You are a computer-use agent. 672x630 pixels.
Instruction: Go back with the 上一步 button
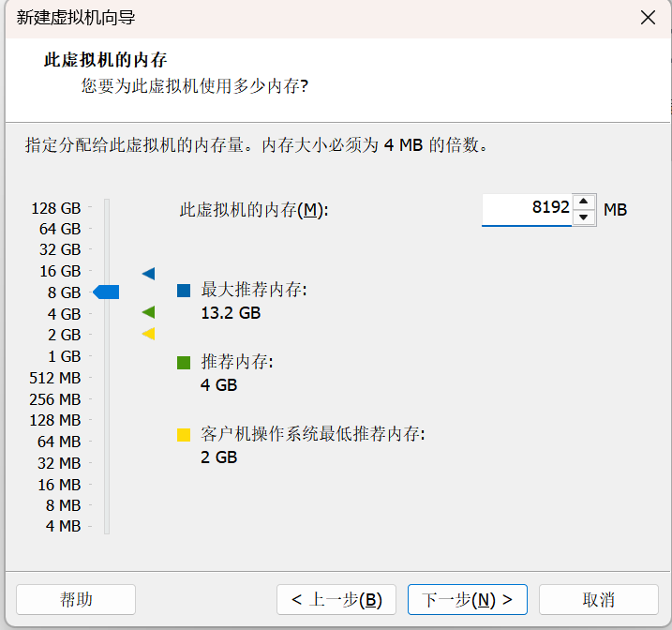coord(336,599)
